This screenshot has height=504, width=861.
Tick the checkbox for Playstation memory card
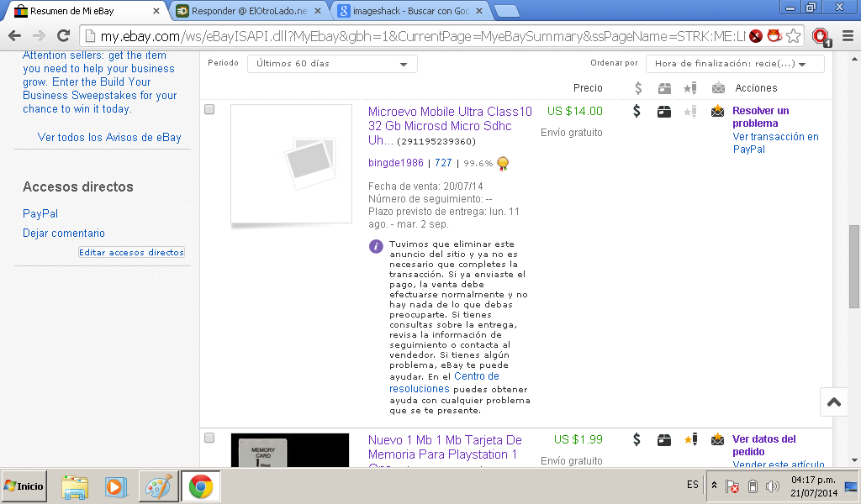click(209, 438)
